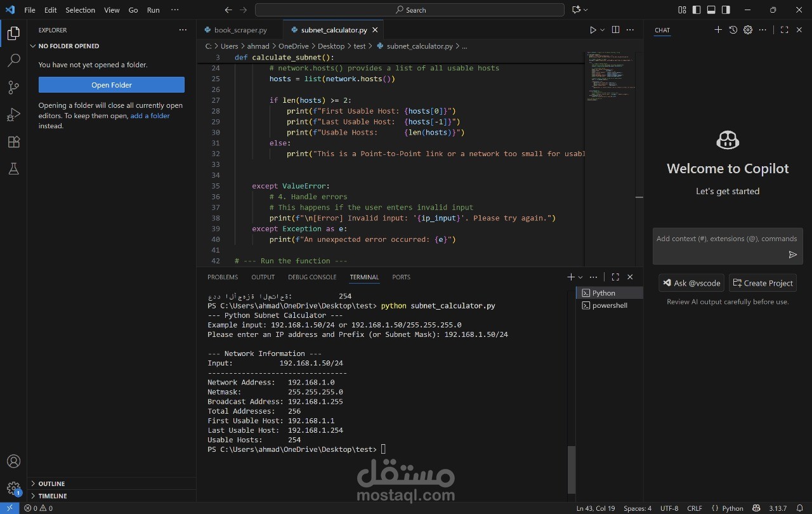The width and height of the screenshot is (812, 514).
Task: Close the terminal panel
Action: pos(630,277)
